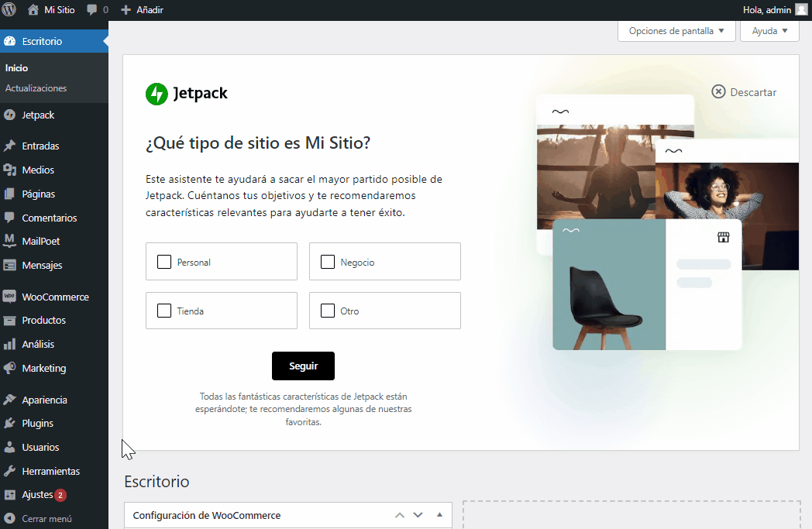Viewport: 812px width, 529px height.
Task: Click the green Jetpack logo in the banner
Action: (x=157, y=94)
